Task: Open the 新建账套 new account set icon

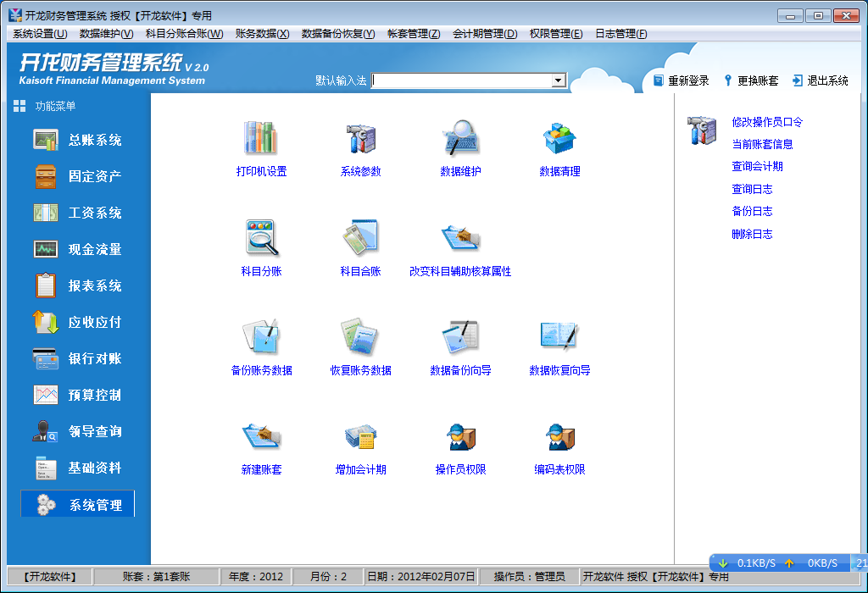Action: click(x=261, y=436)
